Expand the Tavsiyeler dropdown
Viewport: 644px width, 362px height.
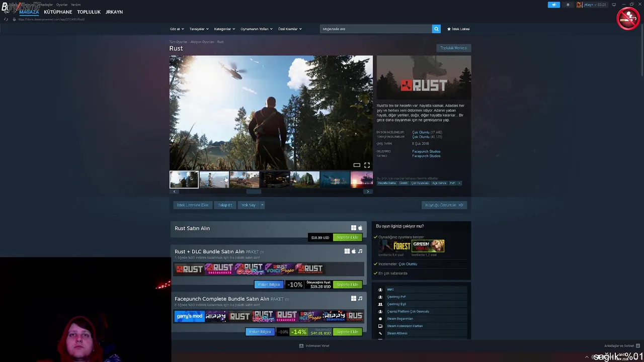(199, 29)
